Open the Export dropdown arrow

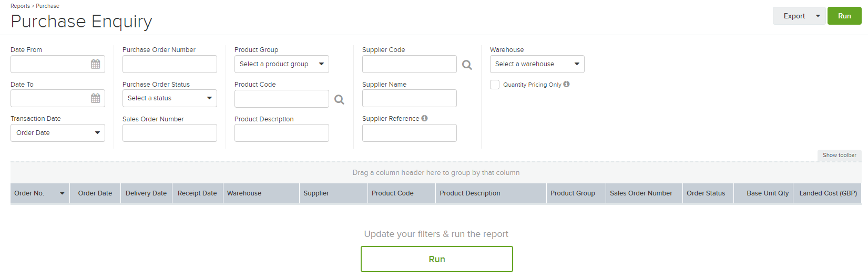tap(818, 16)
